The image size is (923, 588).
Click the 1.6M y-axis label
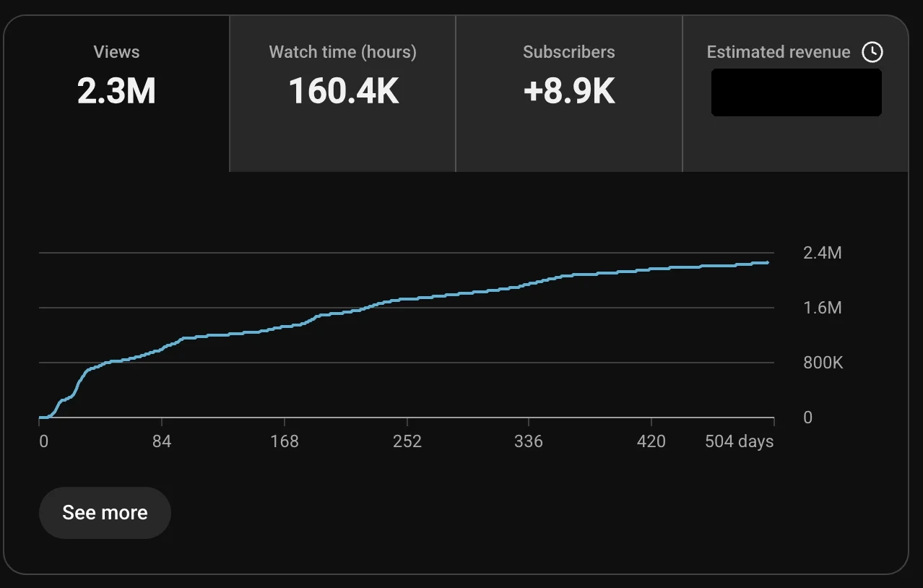(x=823, y=308)
